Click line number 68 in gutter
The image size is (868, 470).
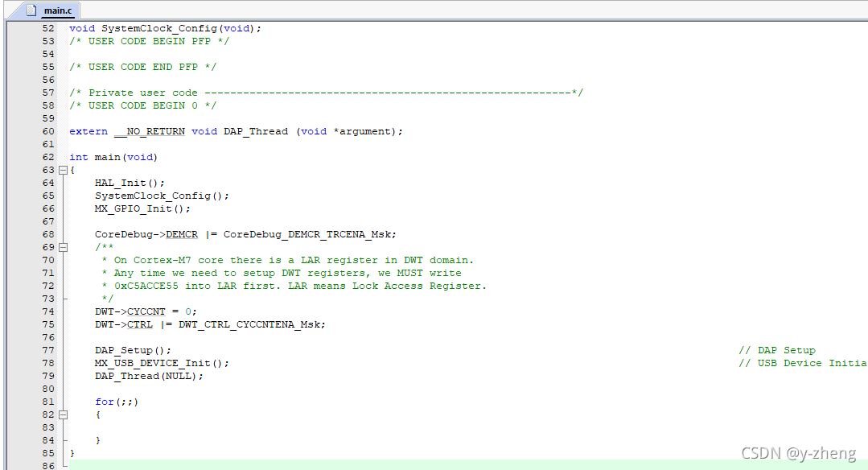click(48, 234)
